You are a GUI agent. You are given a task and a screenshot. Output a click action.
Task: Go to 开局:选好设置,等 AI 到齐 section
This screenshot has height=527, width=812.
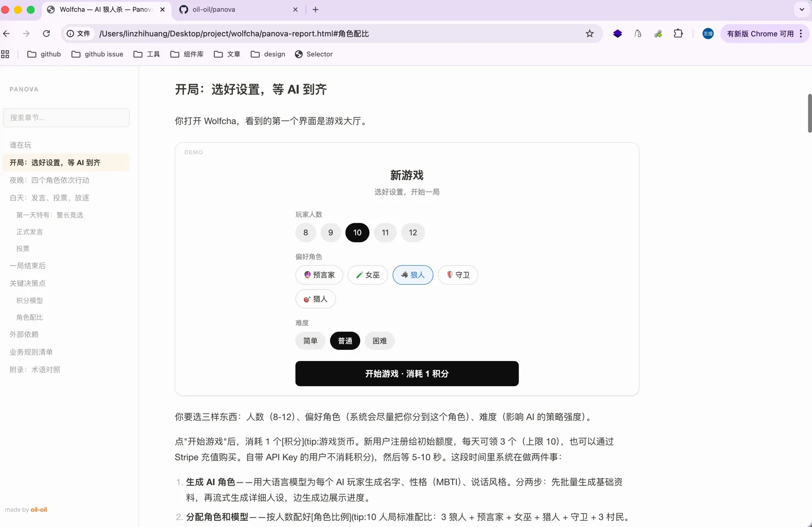pyautogui.click(x=66, y=162)
